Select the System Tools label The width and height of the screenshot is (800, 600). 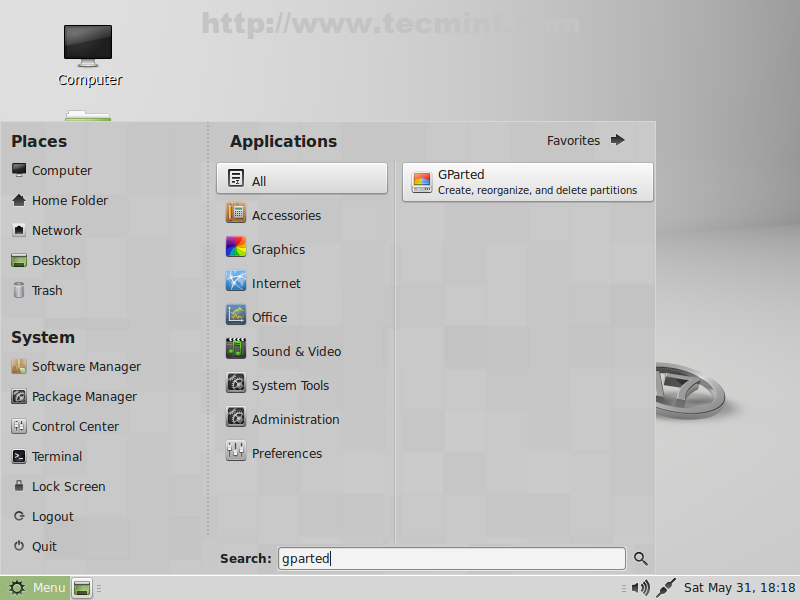pyautogui.click(x=290, y=386)
